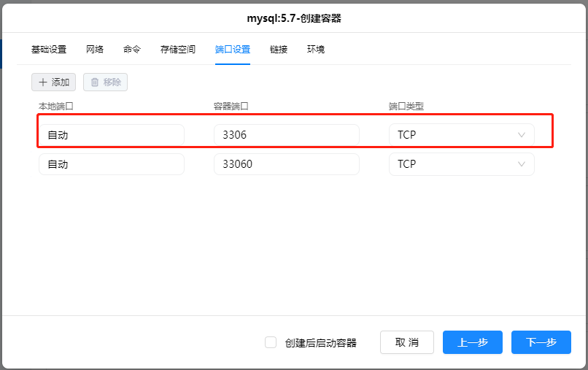The width and height of the screenshot is (588, 370).
Task: Click the 端口设置 tab
Action: coord(233,50)
